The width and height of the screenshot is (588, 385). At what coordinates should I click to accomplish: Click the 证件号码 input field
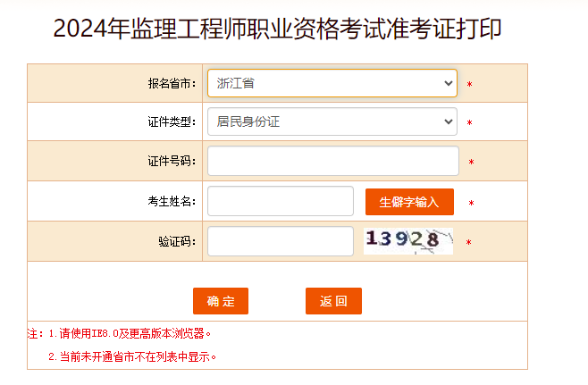point(332,161)
